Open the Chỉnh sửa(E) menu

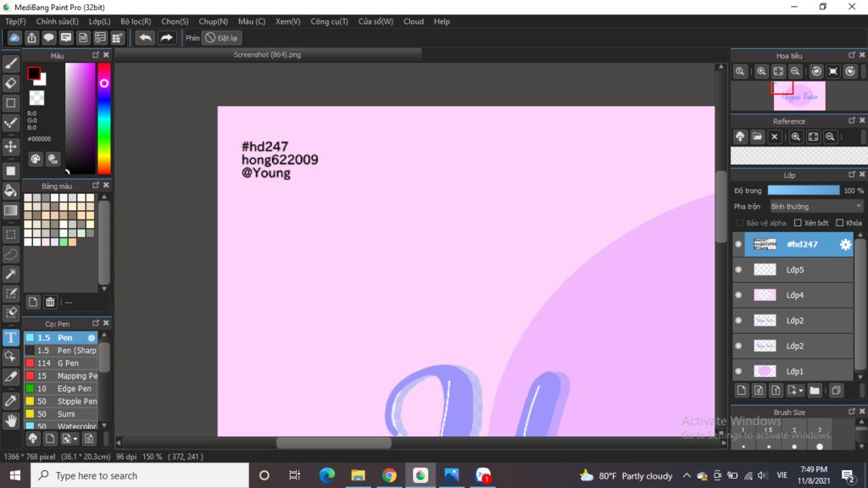pos(58,21)
